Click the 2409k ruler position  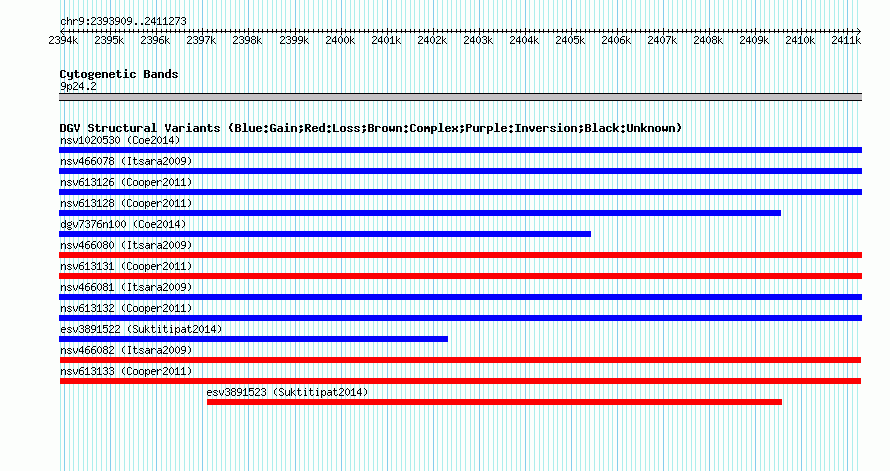tap(754, 40)
